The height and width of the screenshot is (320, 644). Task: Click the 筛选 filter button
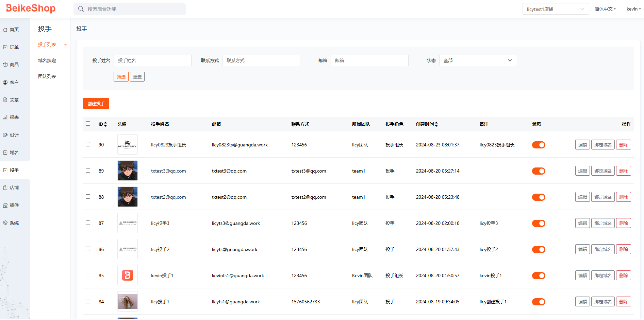coord(121,77)
